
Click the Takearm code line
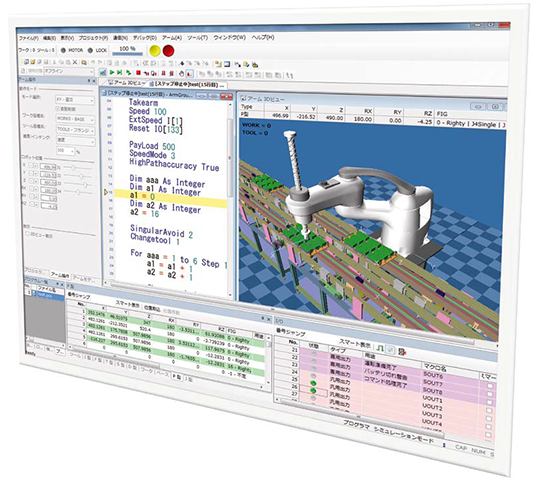click(143, 103)
